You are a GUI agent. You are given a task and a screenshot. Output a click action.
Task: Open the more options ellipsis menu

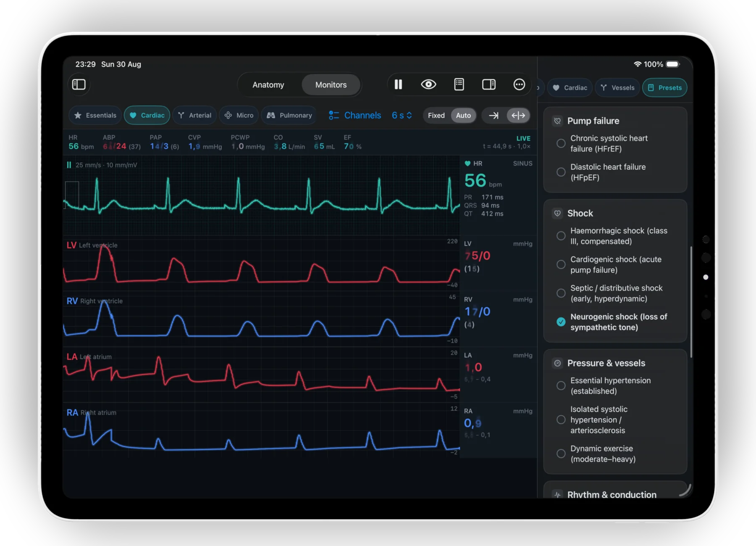(x=519, y=84)
